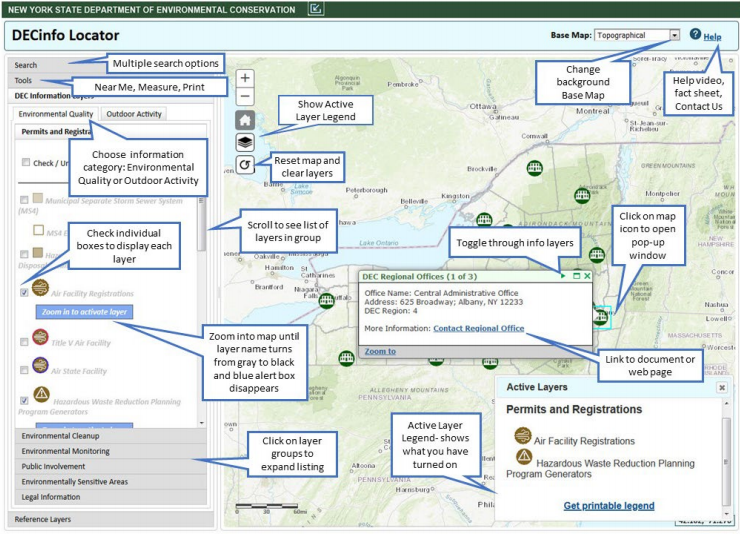Toggle the Check / Uncheck all checkbox
Viewport: 740px width, 534px height.
pos(26,162)
